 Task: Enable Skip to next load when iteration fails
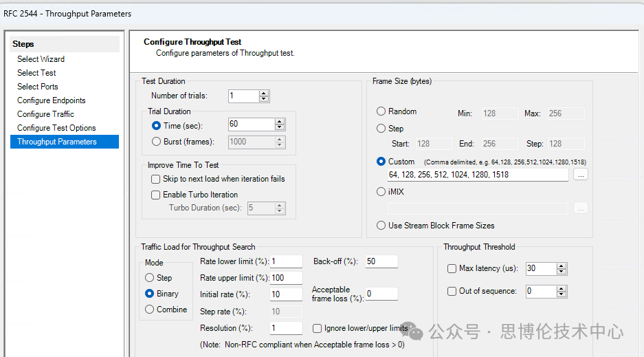pyautogui.click(x=156, y=179)
